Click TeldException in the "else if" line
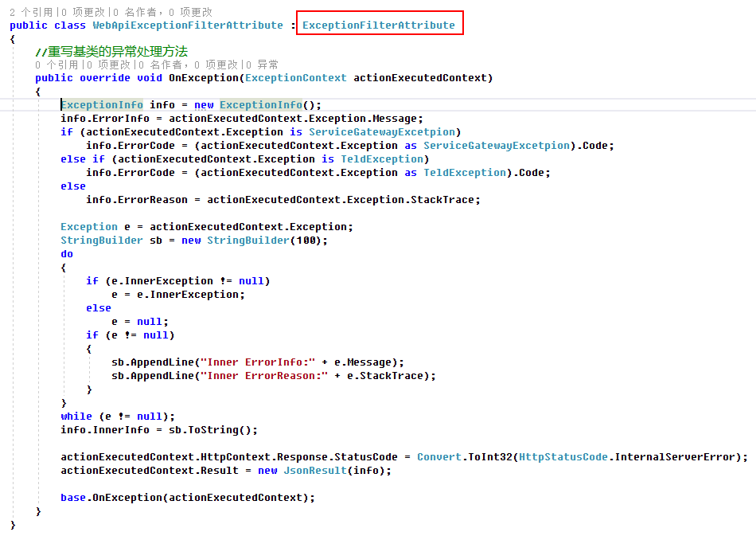The height and width of the screenshot is (536, 756). pos(382,159)
